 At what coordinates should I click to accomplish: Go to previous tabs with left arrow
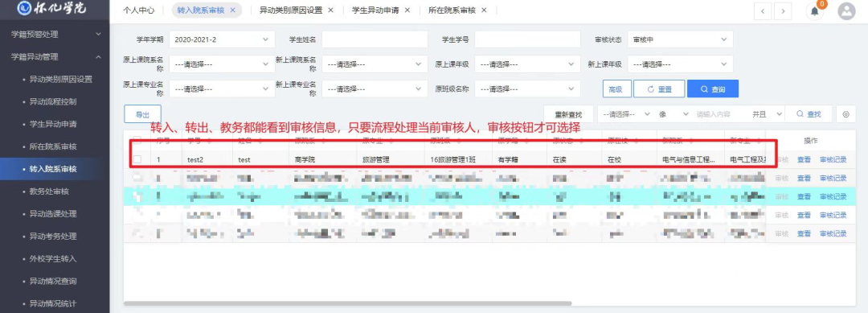tap(763, 11)
